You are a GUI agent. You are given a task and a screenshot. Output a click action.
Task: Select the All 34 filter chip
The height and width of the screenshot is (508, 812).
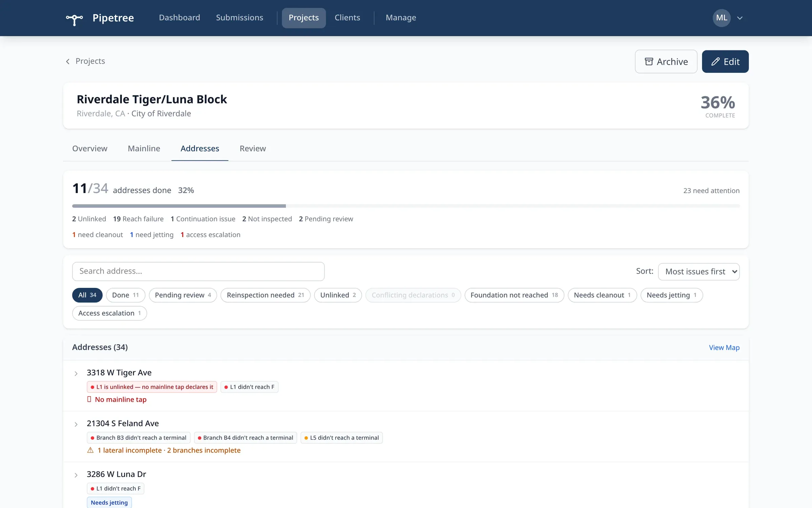(x=87, y=295)
